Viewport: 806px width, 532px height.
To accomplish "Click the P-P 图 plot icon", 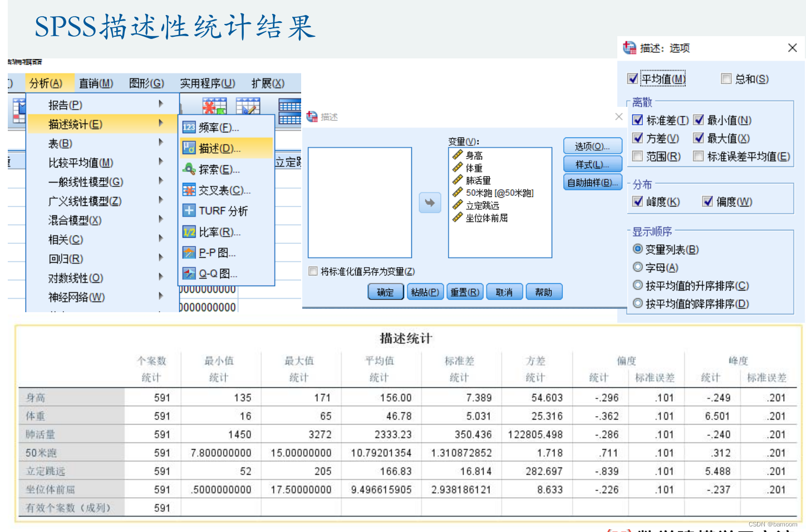I will 189,253.
